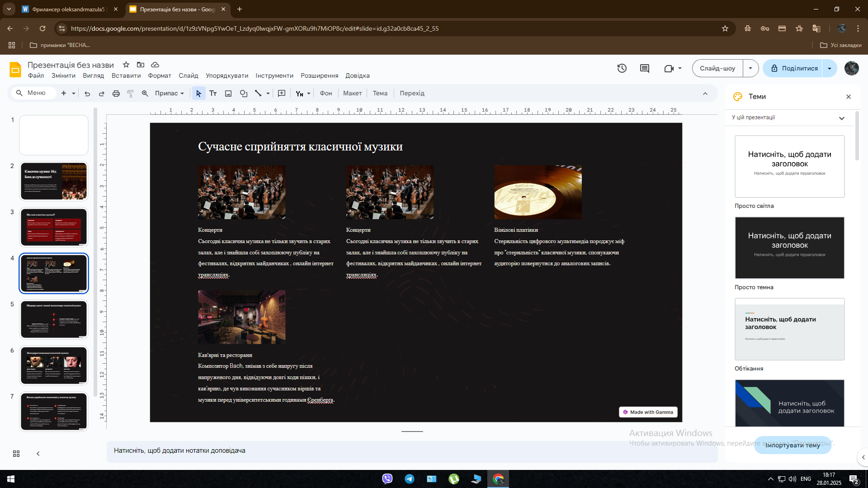Open the Вставити menu

126,75
